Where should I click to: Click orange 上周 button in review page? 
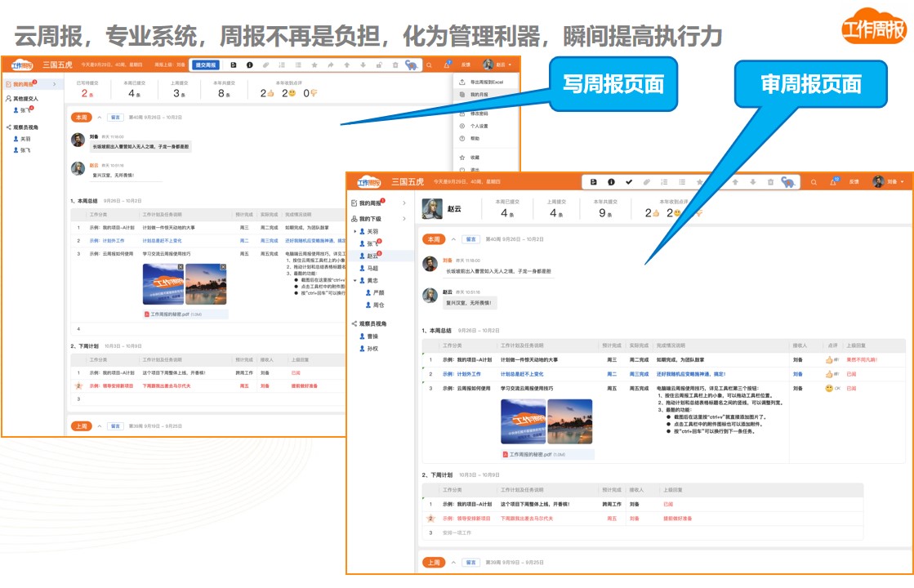click(x=434, y=563)
